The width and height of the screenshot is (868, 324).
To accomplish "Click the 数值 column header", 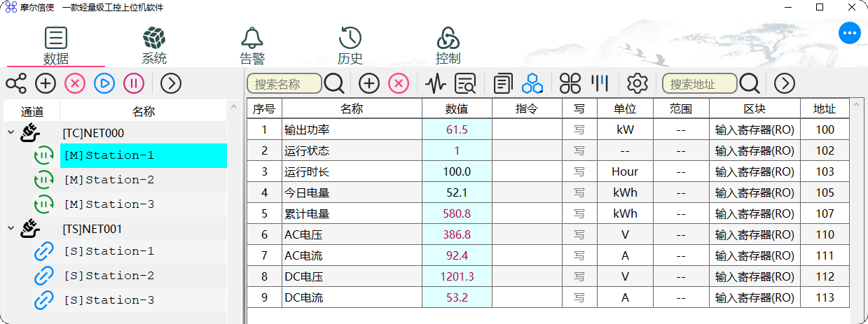I will click(x=457, y=108).
